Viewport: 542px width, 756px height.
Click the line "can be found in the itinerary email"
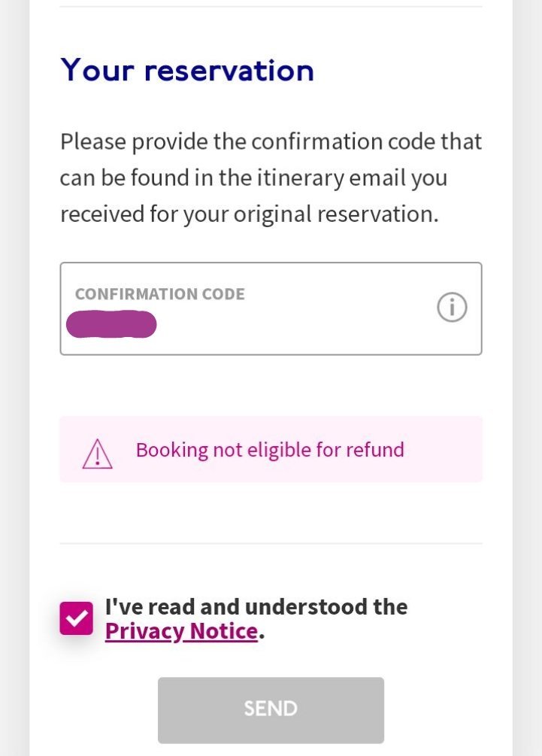[253, 178]
